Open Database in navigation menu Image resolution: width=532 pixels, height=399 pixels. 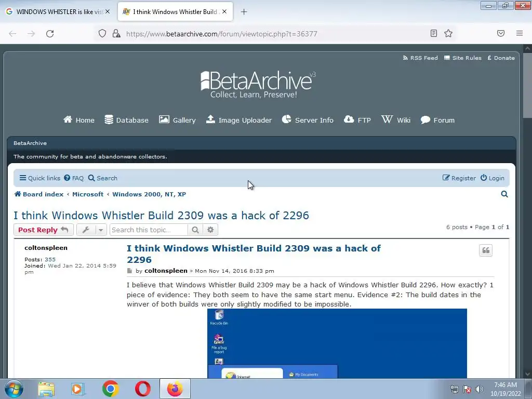[x=126, y=120]
